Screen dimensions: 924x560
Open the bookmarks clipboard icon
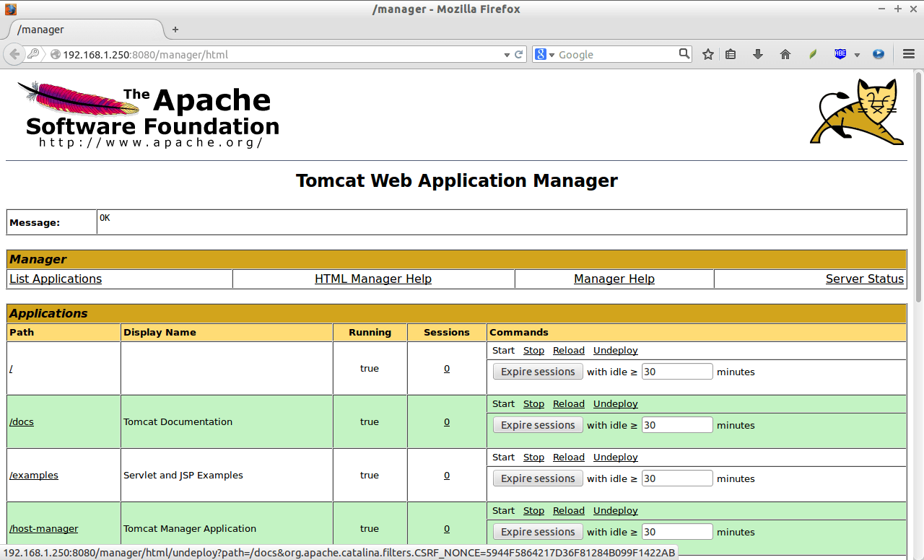[x=730, y=54]
